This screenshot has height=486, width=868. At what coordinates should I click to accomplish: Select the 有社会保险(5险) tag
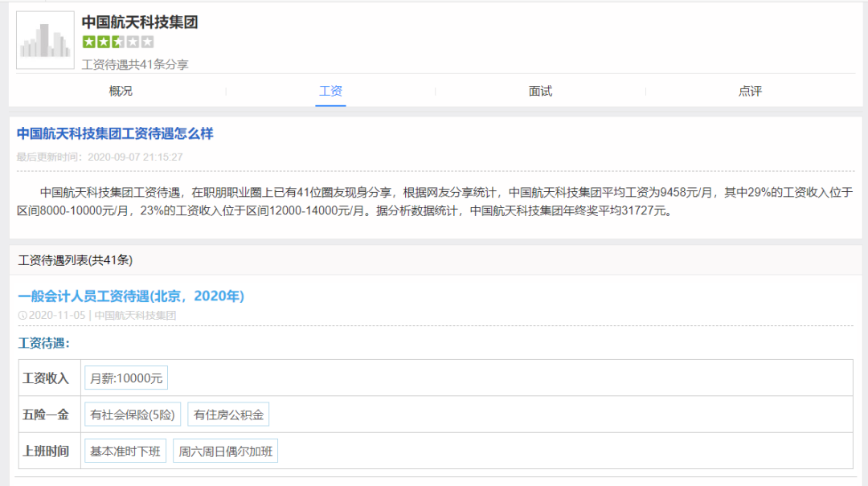pos(133,415)
